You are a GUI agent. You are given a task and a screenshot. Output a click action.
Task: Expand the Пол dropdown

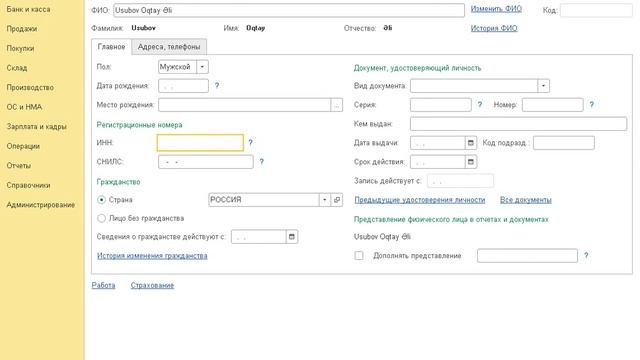[202, 67]
